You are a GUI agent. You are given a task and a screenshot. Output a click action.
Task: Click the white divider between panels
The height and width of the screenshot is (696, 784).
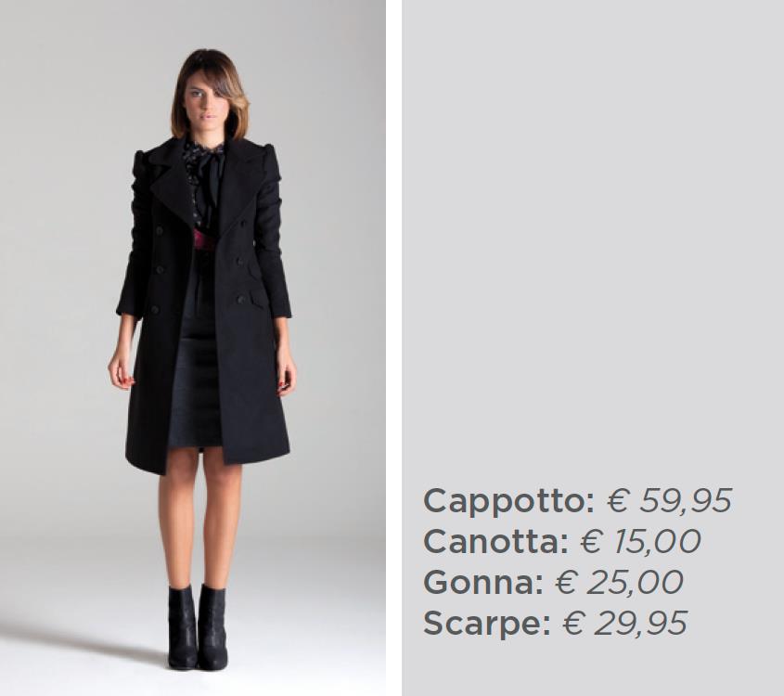[393, 348]
